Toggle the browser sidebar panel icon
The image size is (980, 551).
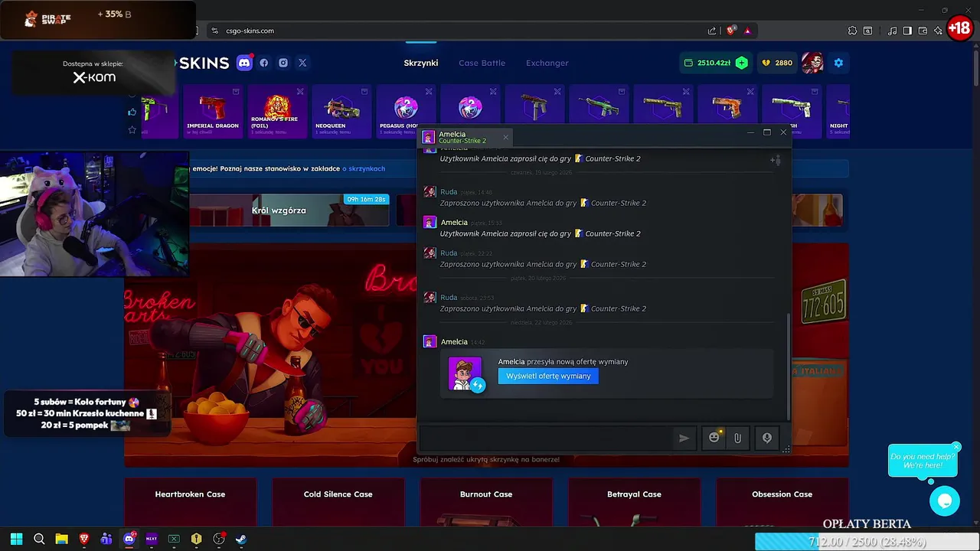click(x=907, y=31)
